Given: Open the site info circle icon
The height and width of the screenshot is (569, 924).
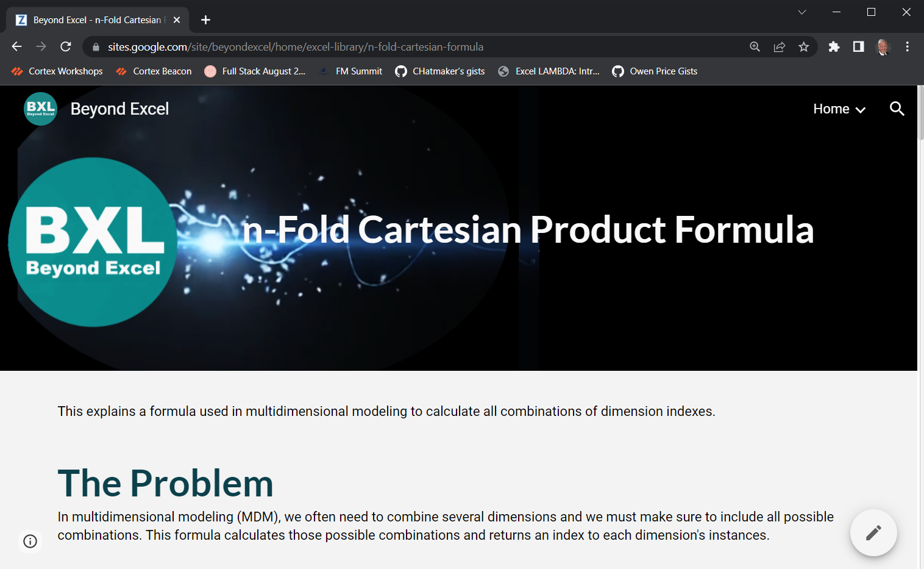Looking at the screenshot, I should coord(30,541).
